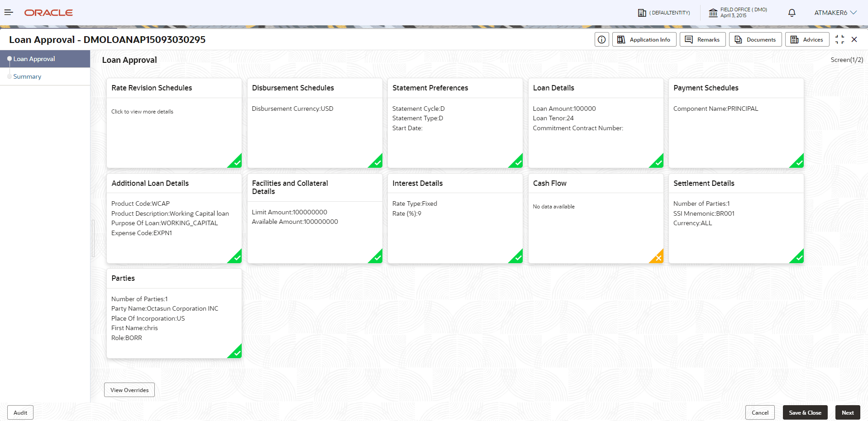Click the 'Statement Cycle:D' text
The image size is (868, 421).
pyautogui.click(x=419, y=109)
